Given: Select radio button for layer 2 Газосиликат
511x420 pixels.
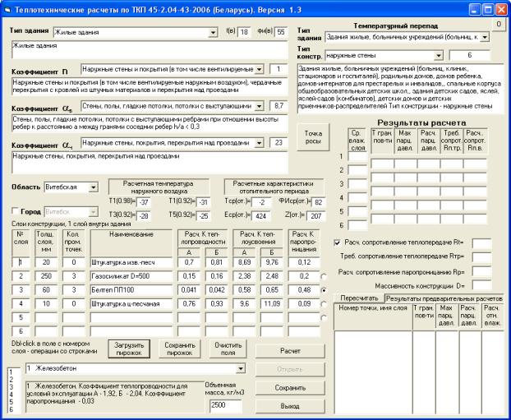Looking at the screenshot, I should (x=324, y=276).
